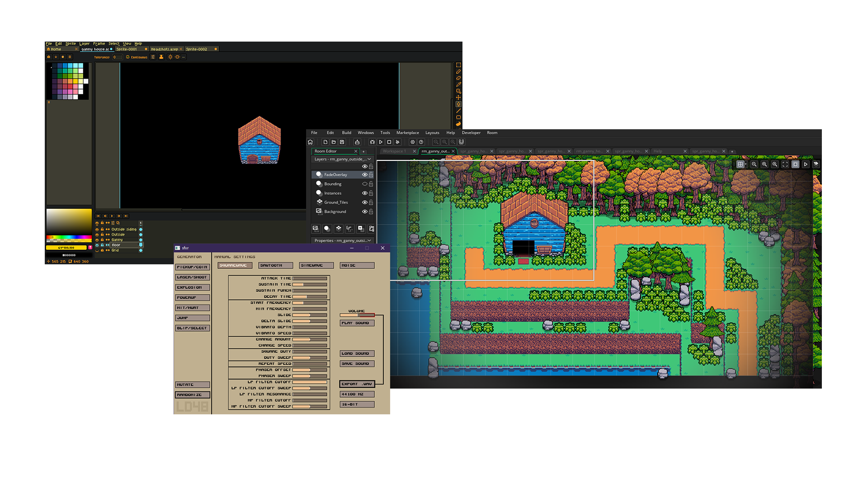Viewport: 868px width, 488px height.
Task: Click the Save project disk icon
Action: [342, 142]
